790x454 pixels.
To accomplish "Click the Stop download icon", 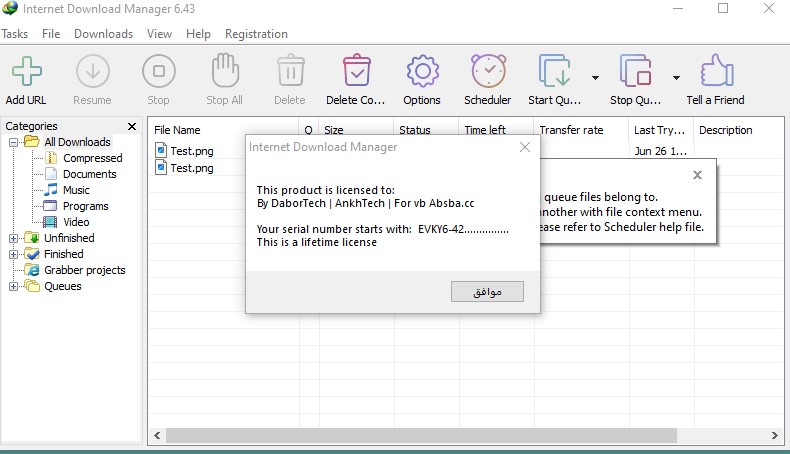I will (x=159, y=71).
